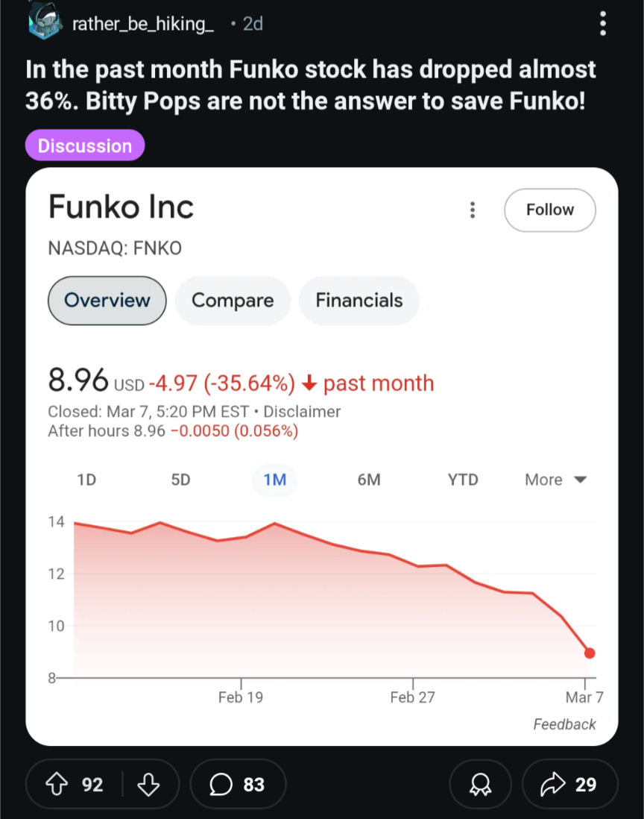Choose the 5D chart range
This screenshot has width=644, height=819.
click(180, 480)
